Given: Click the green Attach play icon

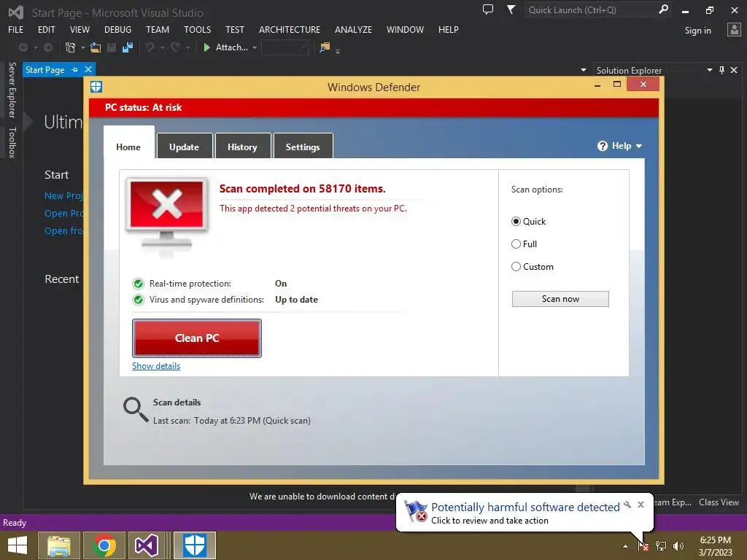Looking at the screenshot, I should [206, 47].
